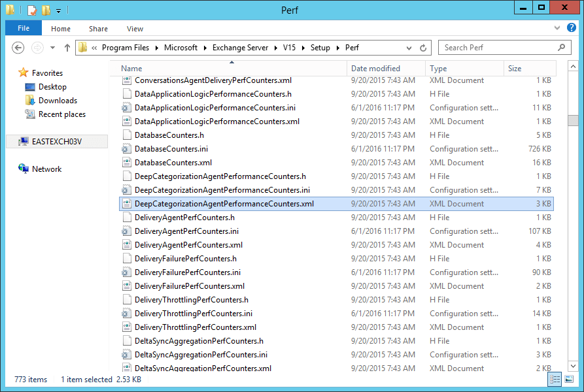The image size is (584, 392).
Task: Select DeliveryThrottlingPerfCounters.xml file name
Action: pyautogui.click(x=196, y=327)
